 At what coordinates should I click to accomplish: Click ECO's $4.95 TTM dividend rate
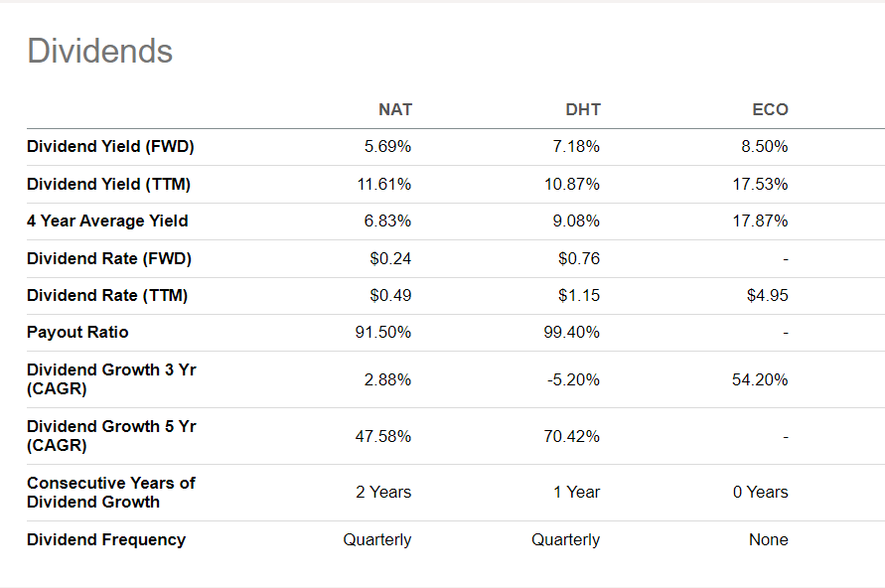tap(767, 295)
